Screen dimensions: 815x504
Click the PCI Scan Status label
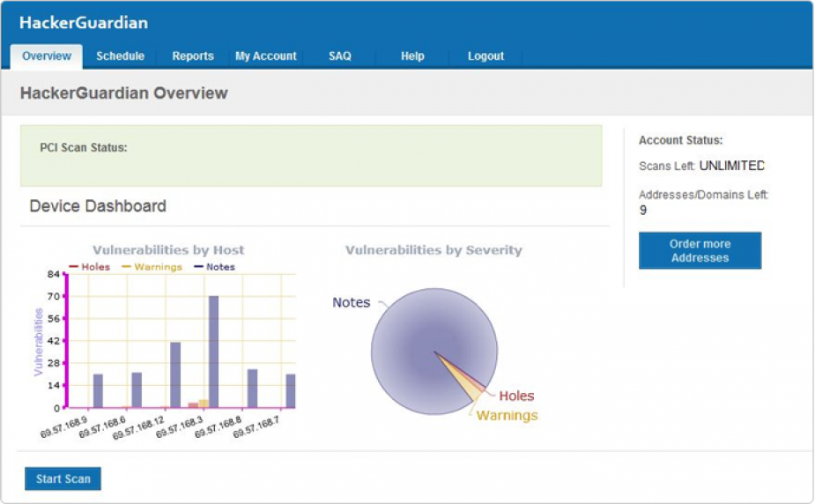tap(84, 147)
